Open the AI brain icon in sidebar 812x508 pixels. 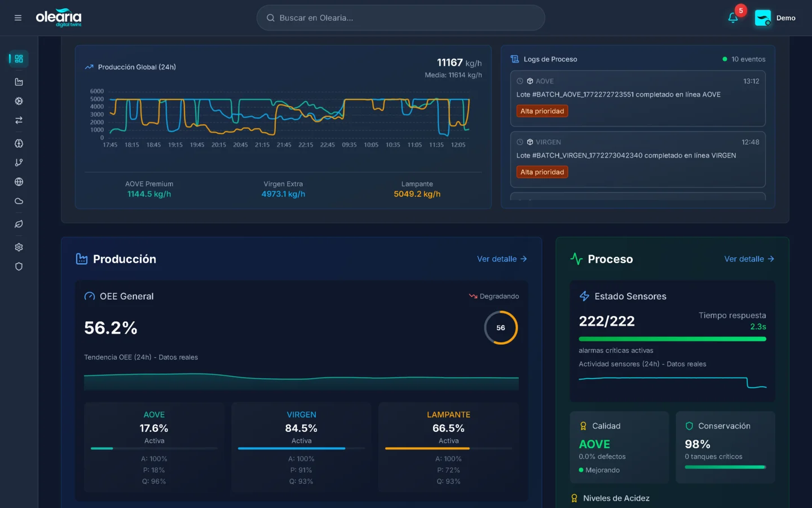tap(18, 143)
